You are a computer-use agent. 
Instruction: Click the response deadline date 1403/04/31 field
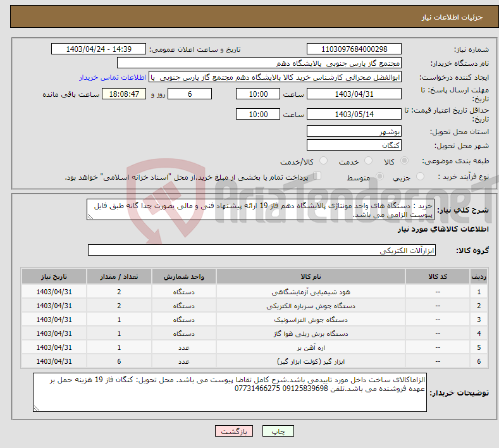[354, 94]
